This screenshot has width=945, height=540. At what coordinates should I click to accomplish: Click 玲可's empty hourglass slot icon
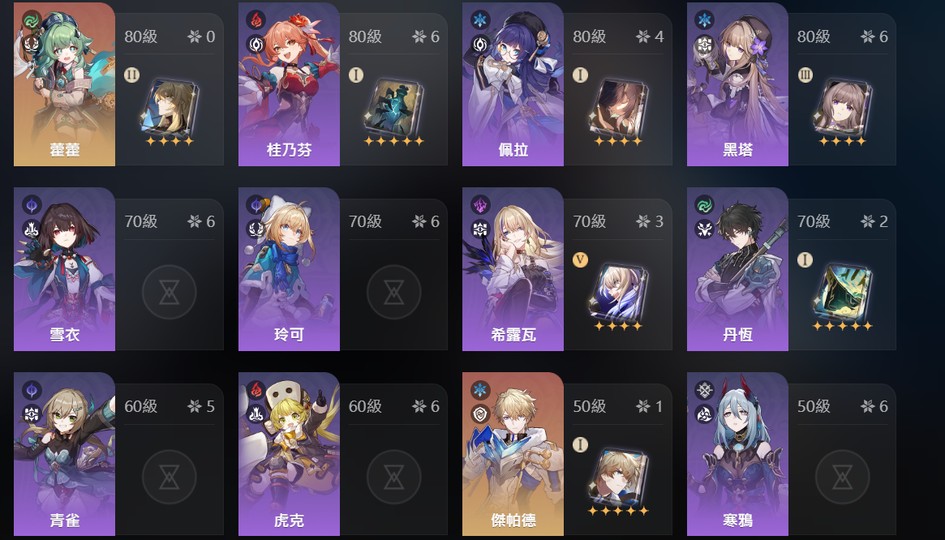(x=394, y=292)
